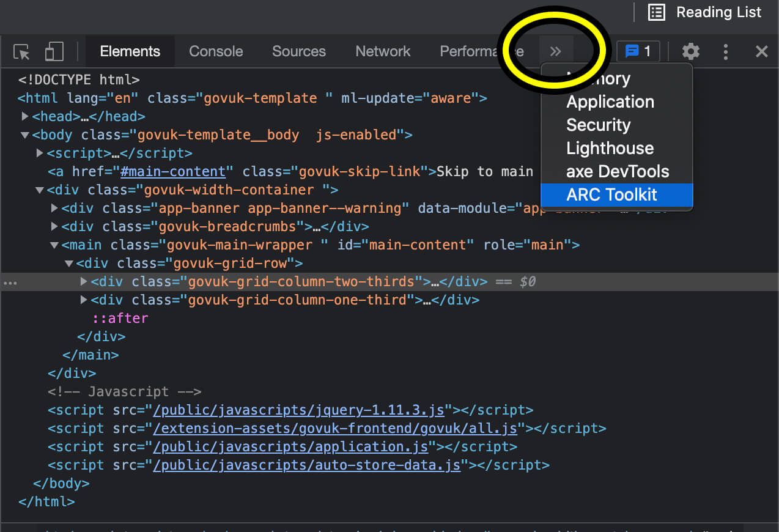Open the console message counter badge
The width and height of the screenshot is (779, 532).
point(638,51)
